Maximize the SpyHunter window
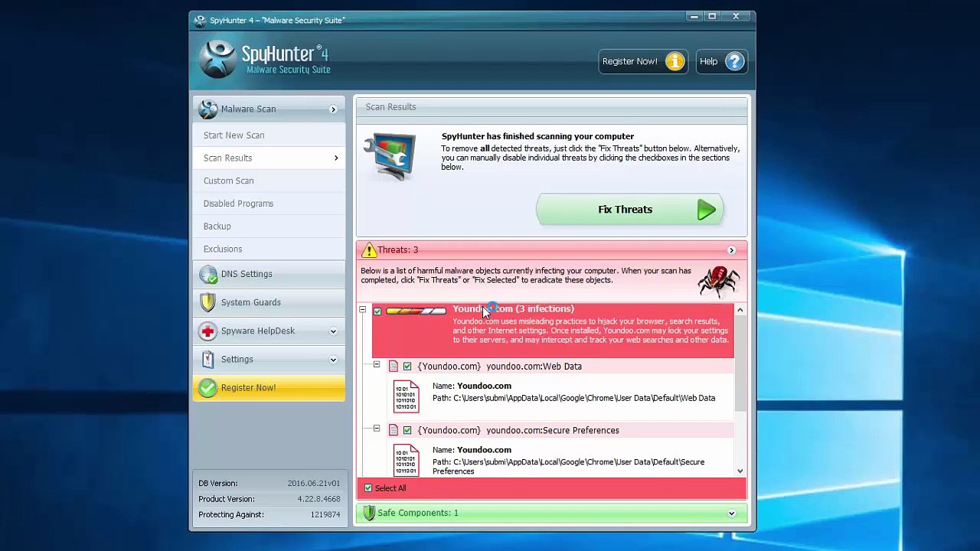This screenshot has height=551, width=980. click(712, 17)
